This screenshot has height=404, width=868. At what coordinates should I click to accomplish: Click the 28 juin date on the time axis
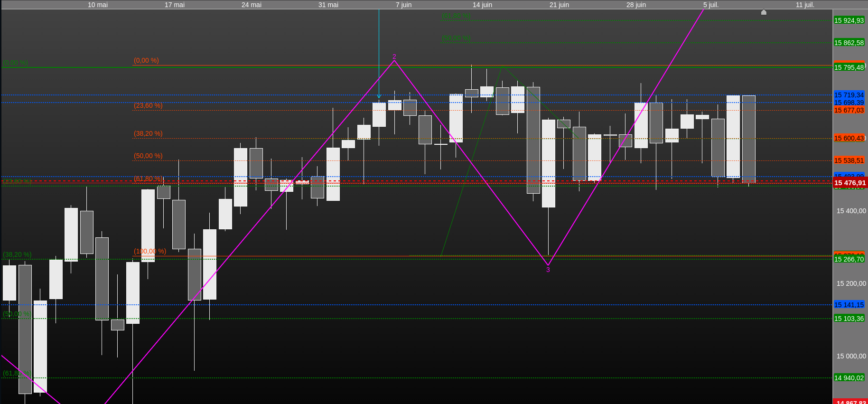(x=636, y=5)
